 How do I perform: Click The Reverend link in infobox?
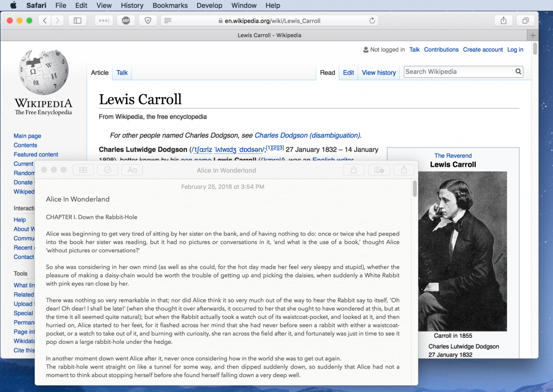click(453, 156)
